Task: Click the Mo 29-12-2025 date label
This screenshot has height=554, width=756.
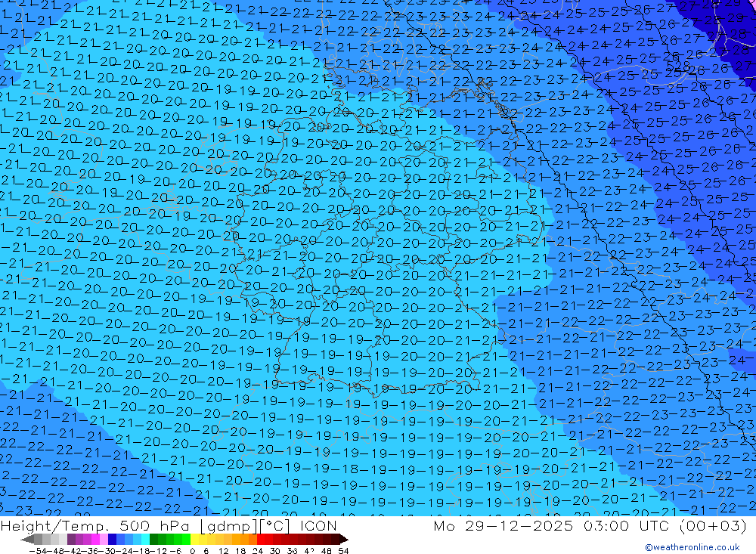Action: point(503,525)
